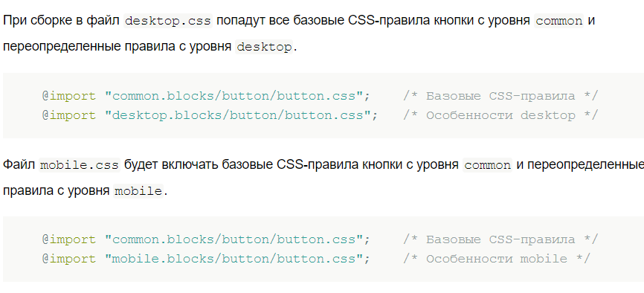
Task: Click inline 'common' code in first paragraph
Action: [x=559, y=21]
